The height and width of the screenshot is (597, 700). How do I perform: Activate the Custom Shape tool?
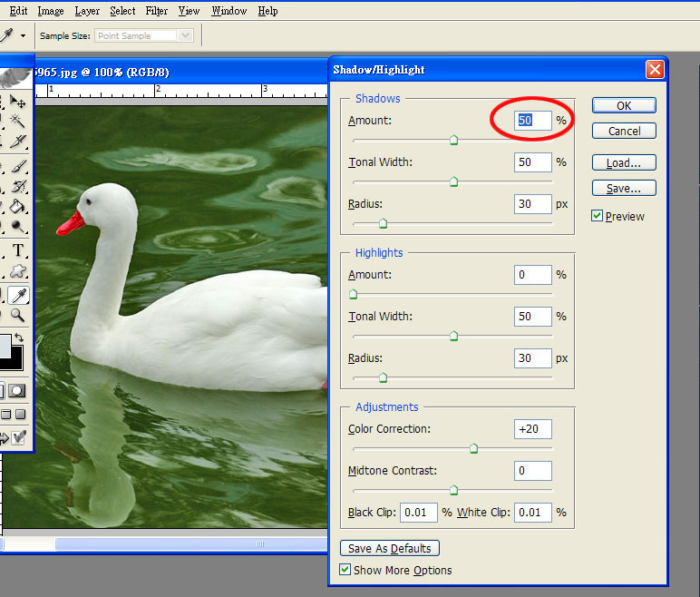17,272
